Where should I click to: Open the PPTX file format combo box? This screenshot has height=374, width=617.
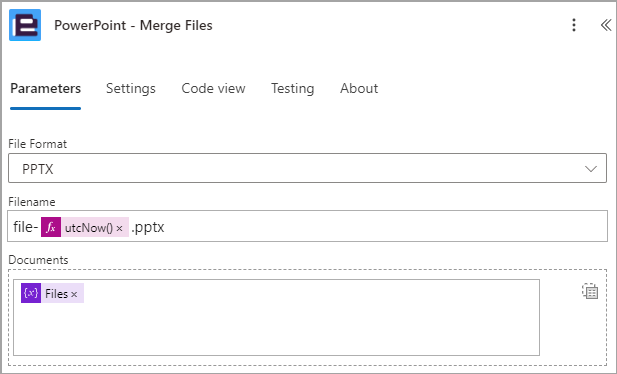307,168
